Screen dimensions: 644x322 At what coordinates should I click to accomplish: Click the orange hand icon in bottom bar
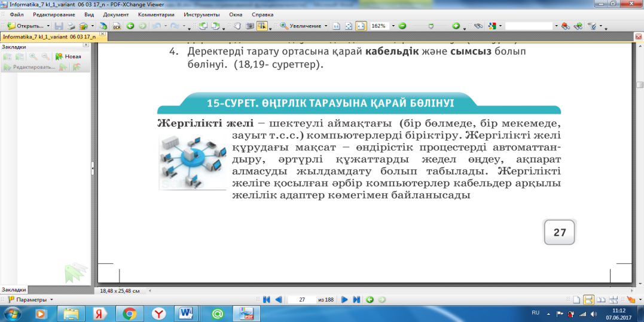631,300
